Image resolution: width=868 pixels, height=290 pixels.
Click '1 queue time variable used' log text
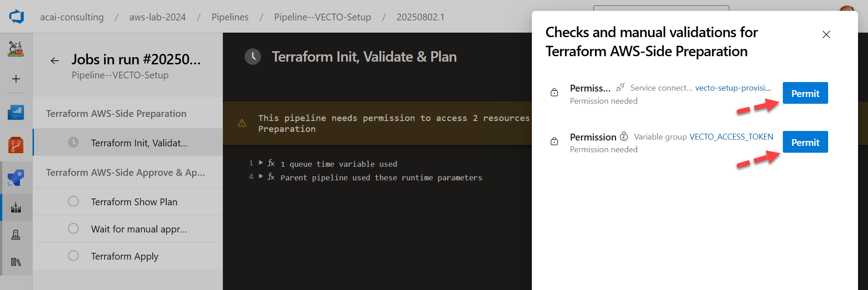click(339, 164)
